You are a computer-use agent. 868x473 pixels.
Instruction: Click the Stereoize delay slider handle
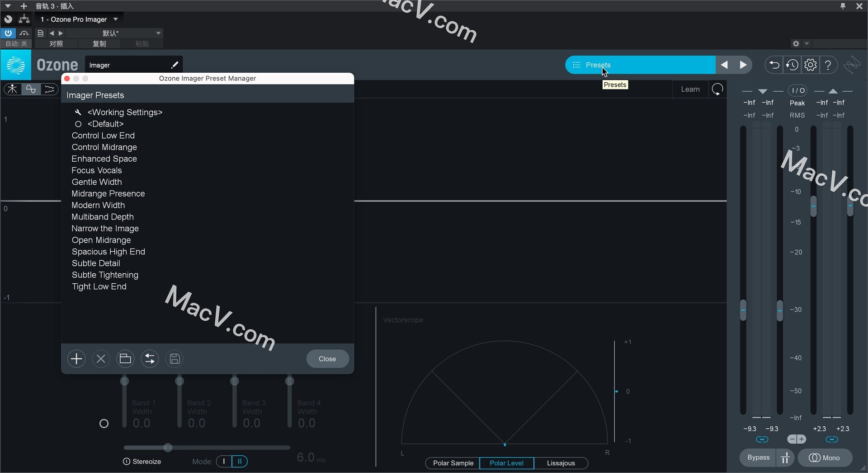[168, 448]
